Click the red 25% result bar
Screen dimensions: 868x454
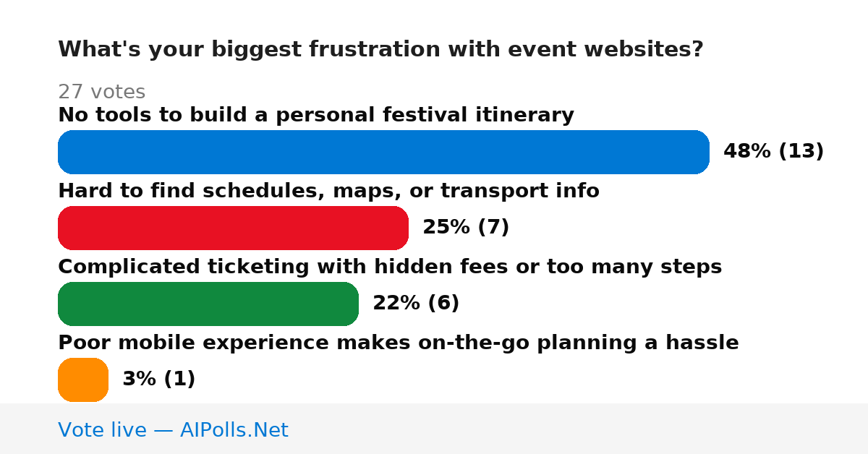[233, 228]
